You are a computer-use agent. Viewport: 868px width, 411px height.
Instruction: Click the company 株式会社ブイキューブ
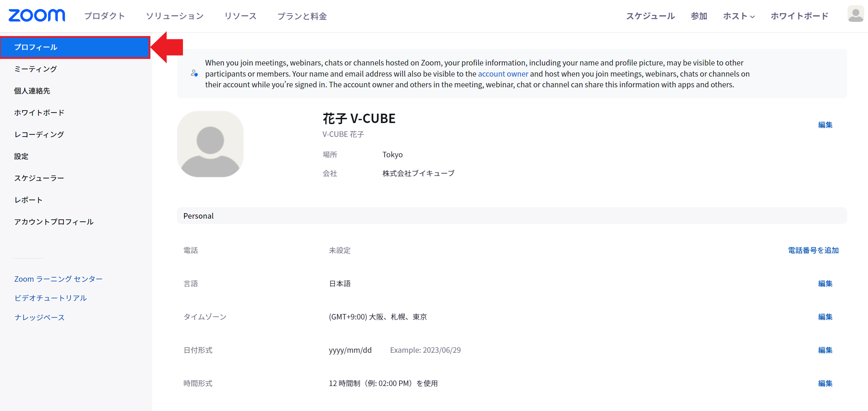[419, 173]
